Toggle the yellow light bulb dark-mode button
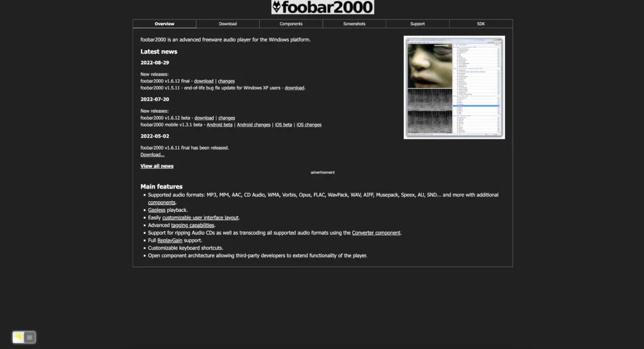Image resolution: width=644 pixels, height=349 pixels. pyautogui.click(x=18, y=337)
